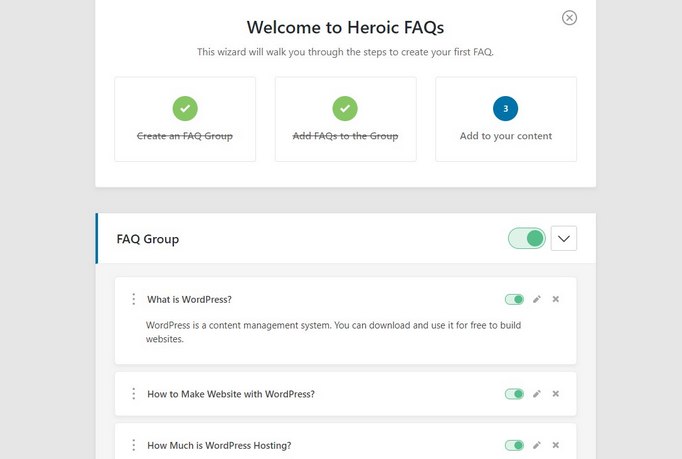Click drag handle beside 'How to Make Website with WordPress?'
The height and width of the screenshot is (459, 682).
pos(134,394)
